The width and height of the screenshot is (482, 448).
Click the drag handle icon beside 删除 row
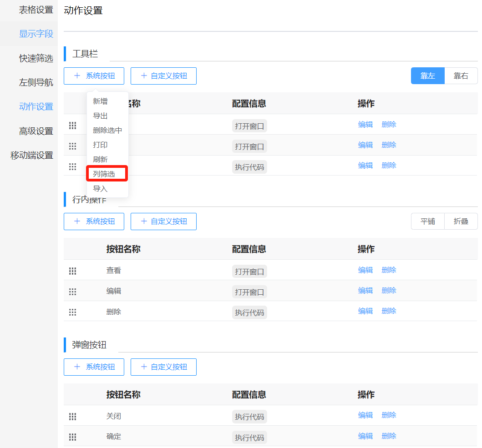(72, 312)
